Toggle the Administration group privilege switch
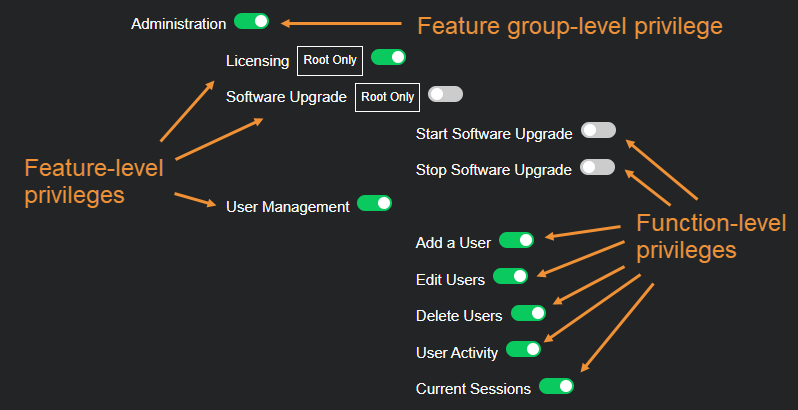Image resolution: width=798 pixels, height=410 pixels. (x=251, y=21)
